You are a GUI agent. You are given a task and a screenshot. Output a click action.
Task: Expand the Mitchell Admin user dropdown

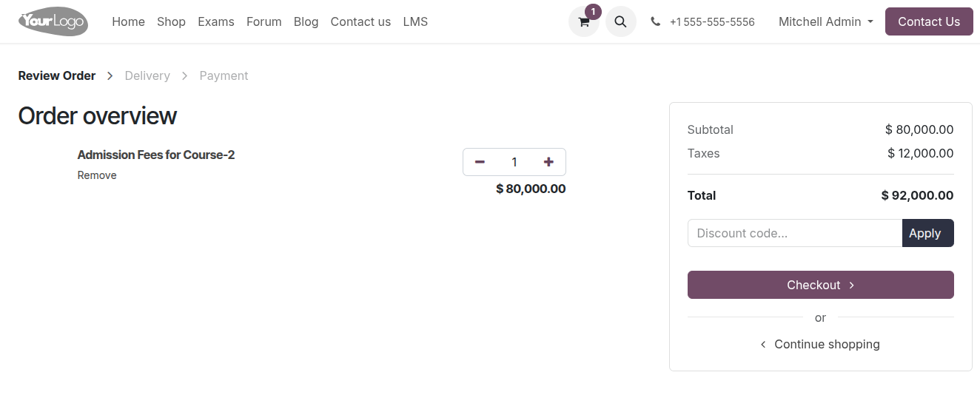pyautogui.click(x=826, y=22)
